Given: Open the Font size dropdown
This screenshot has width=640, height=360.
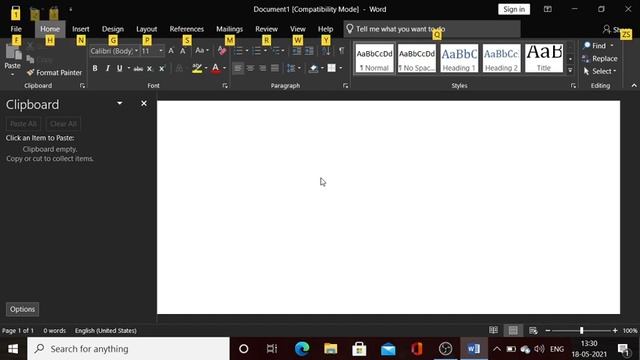Looking at the screenshot, I should click(161, 51).
